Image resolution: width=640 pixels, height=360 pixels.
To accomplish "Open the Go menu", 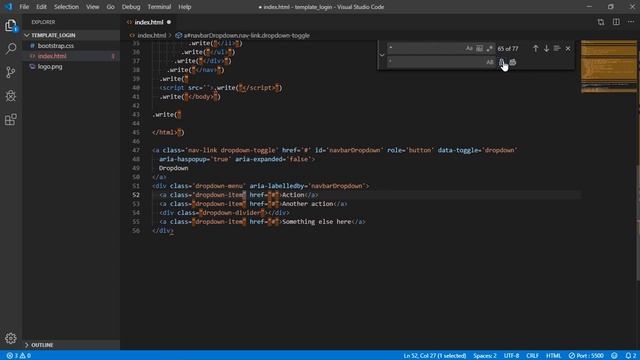I will pos(111,7).
